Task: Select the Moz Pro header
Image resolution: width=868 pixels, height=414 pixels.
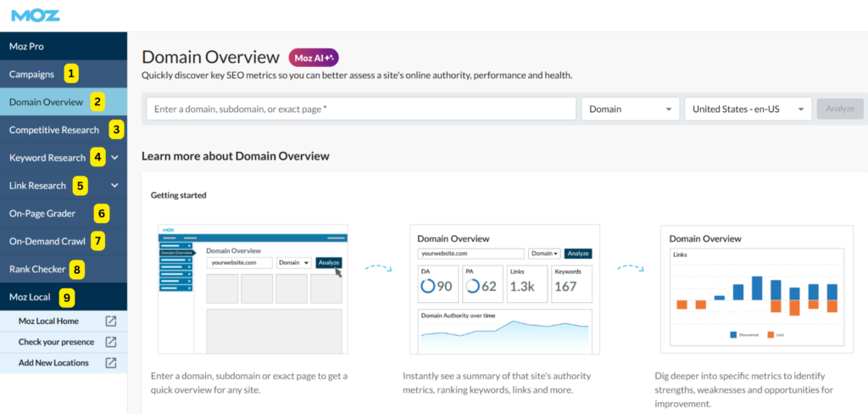Action: (x=64, y=47)
